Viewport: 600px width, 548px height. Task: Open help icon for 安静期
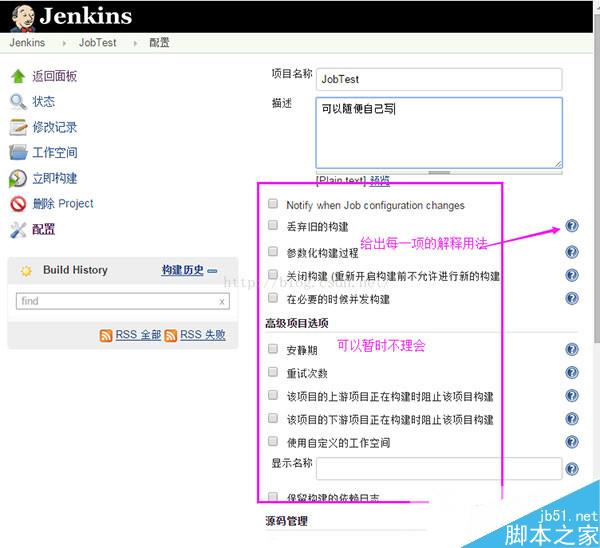click(x=572, y=349)
